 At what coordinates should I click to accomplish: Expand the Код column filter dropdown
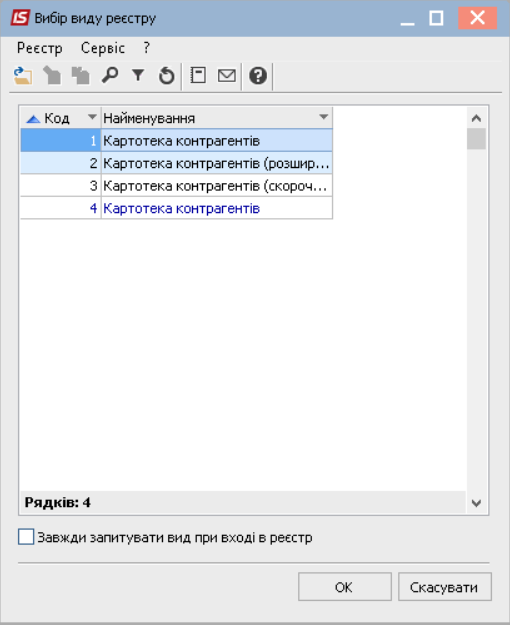[x=92, y=117]
